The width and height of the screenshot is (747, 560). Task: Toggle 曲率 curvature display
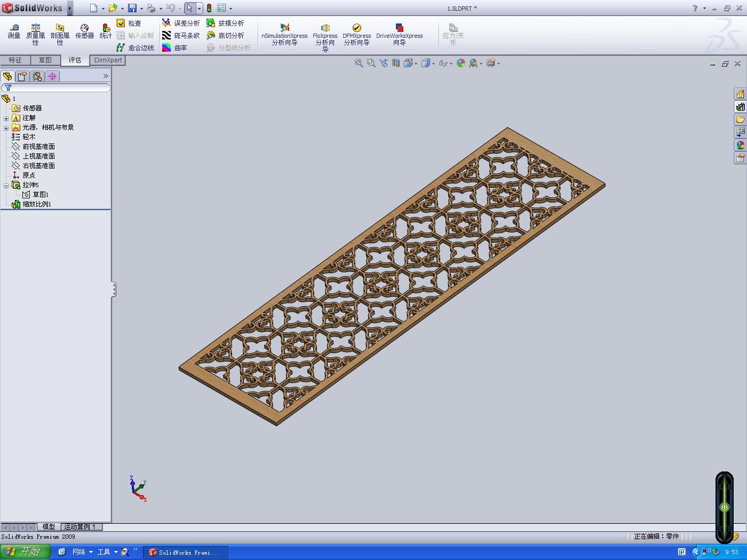coord(174,47)
